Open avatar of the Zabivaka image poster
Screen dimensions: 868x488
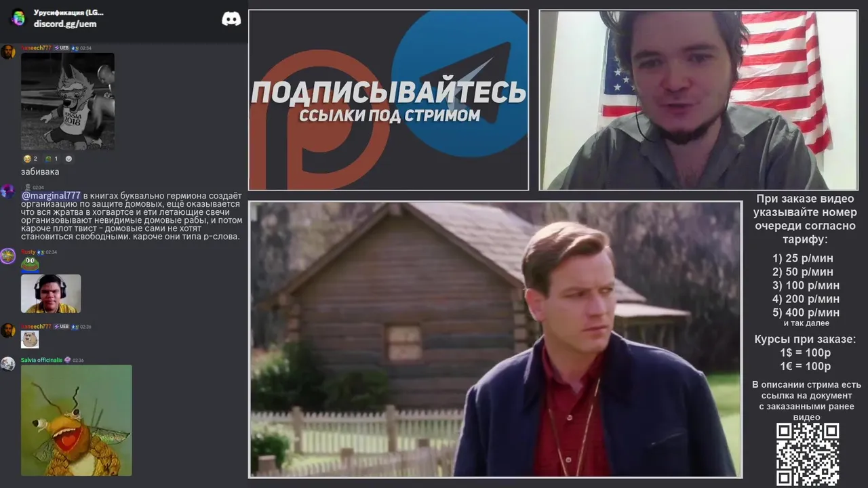coord(8,52)
